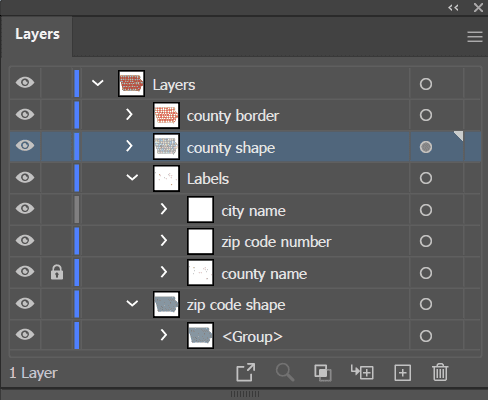Collapse the Labels layer group

pos(132,177)
